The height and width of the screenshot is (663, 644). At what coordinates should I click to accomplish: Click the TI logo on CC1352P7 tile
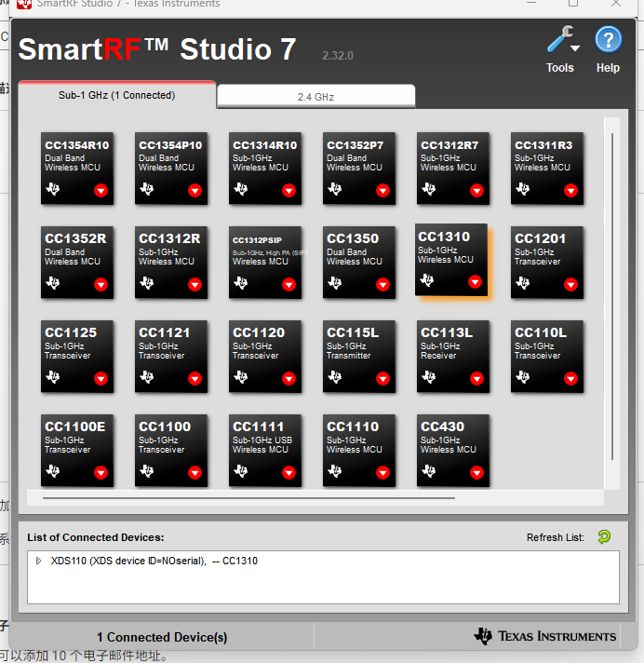(335, 189)
